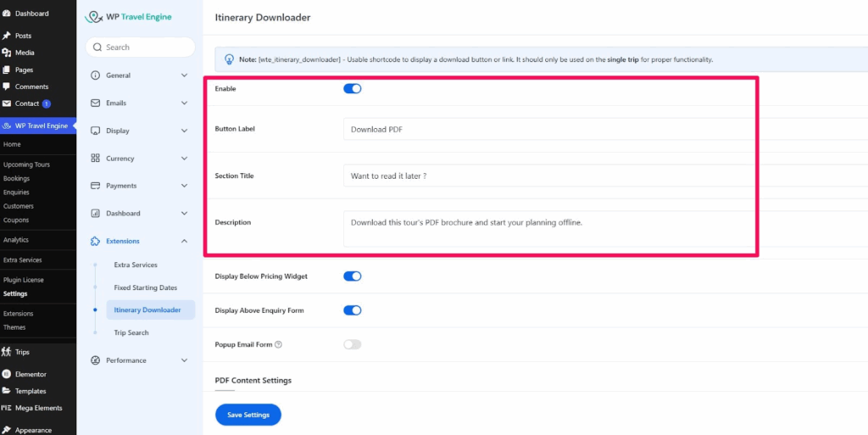Toggle Display Above Enquiry Form switch
The width and height of the screenshot is (868, 435).
[x=352, y=310]
